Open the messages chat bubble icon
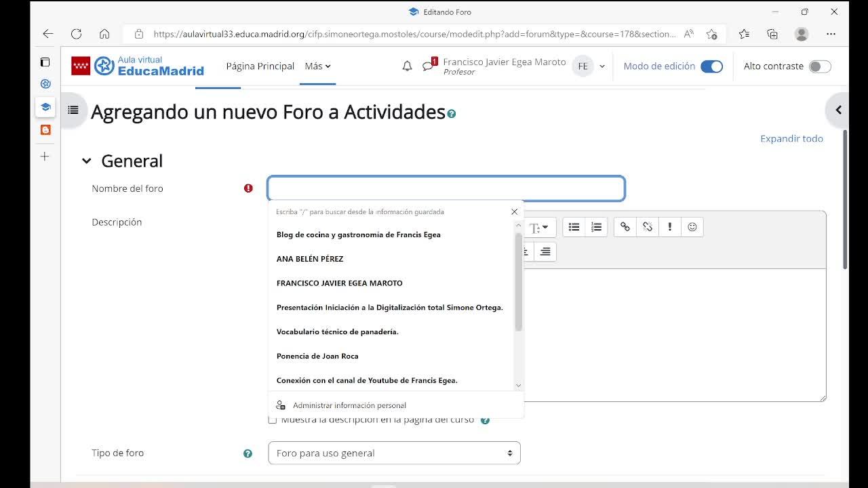Viewport: 868px width, 488px height. (x=427, y=66)
